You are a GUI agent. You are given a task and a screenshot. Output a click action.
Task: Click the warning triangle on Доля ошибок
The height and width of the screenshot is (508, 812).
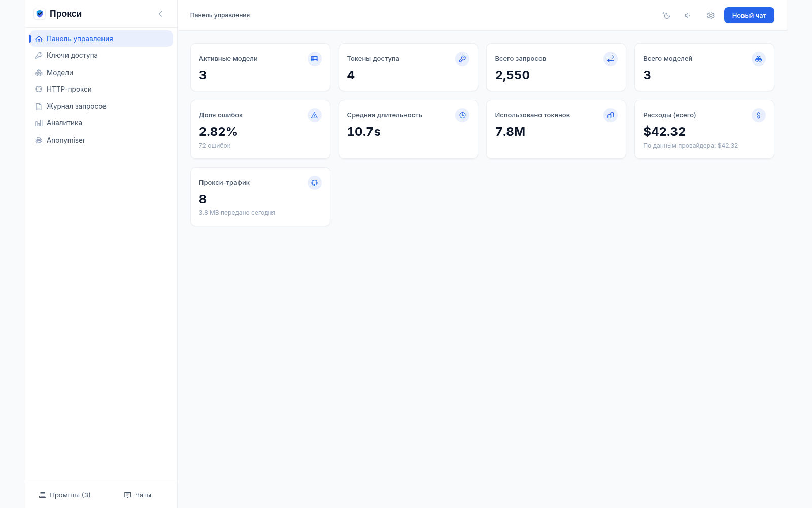click(x=315, y=115)
